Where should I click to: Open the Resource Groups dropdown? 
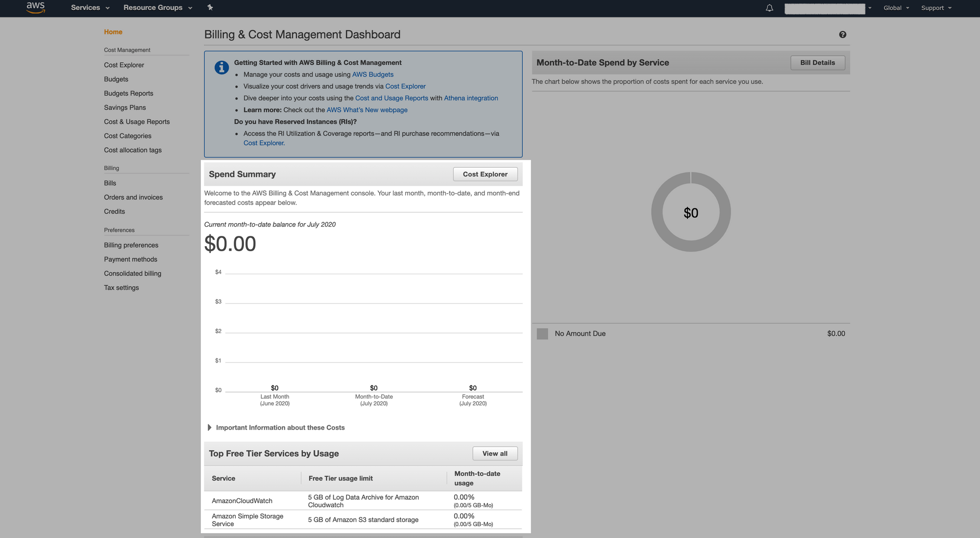pyautogui.click(x=158, y=8)
